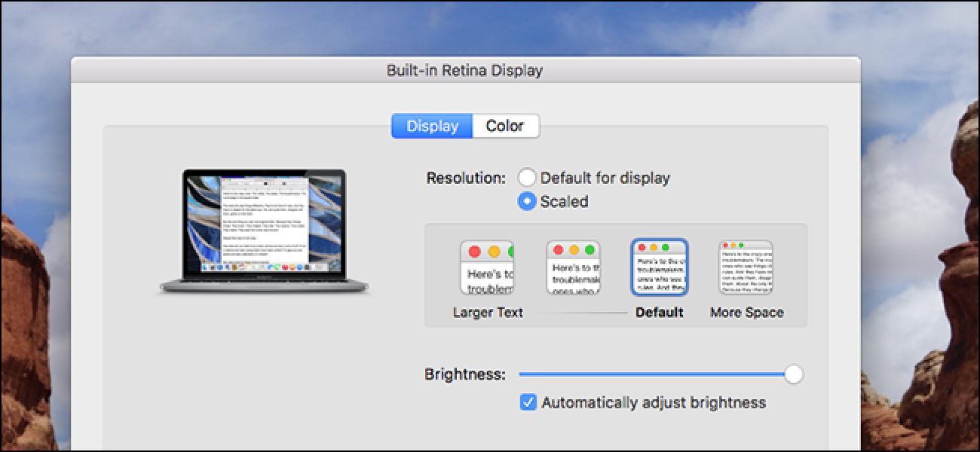This screenshot has height=452, width=980.
Task: Choose the second scaling preview between Larger Text and Default
Action: [x=573, y=266]
